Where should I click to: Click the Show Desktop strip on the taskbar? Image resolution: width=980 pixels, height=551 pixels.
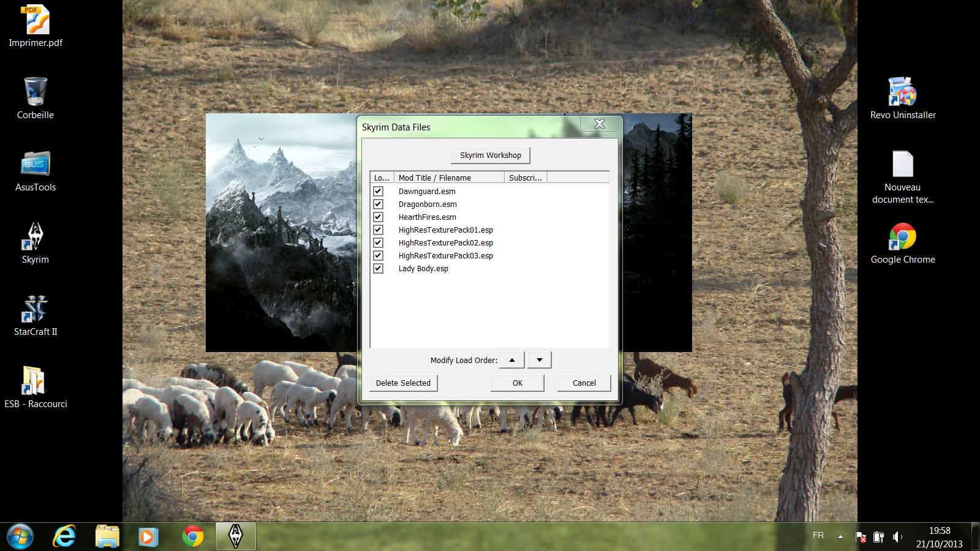click(x=976, y=536)
